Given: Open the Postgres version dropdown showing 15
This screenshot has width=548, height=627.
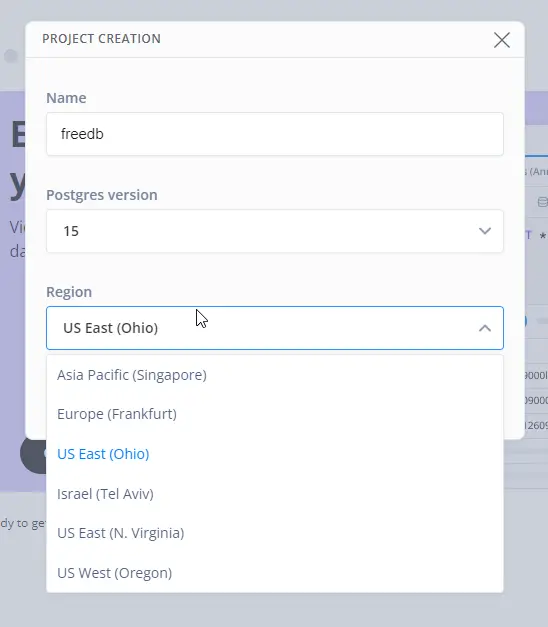Looking at the screenshot, I should (x=275, y=231).
